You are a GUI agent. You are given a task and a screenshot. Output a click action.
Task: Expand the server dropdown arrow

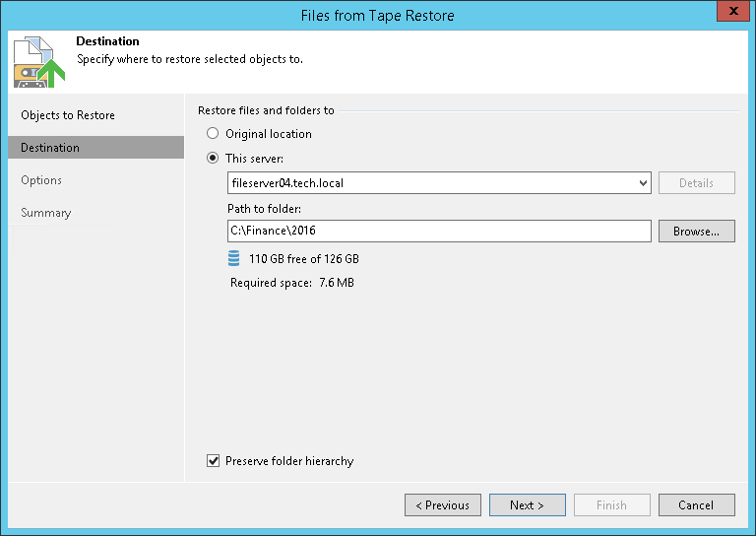pyautogui.click(x=643, y=183)
